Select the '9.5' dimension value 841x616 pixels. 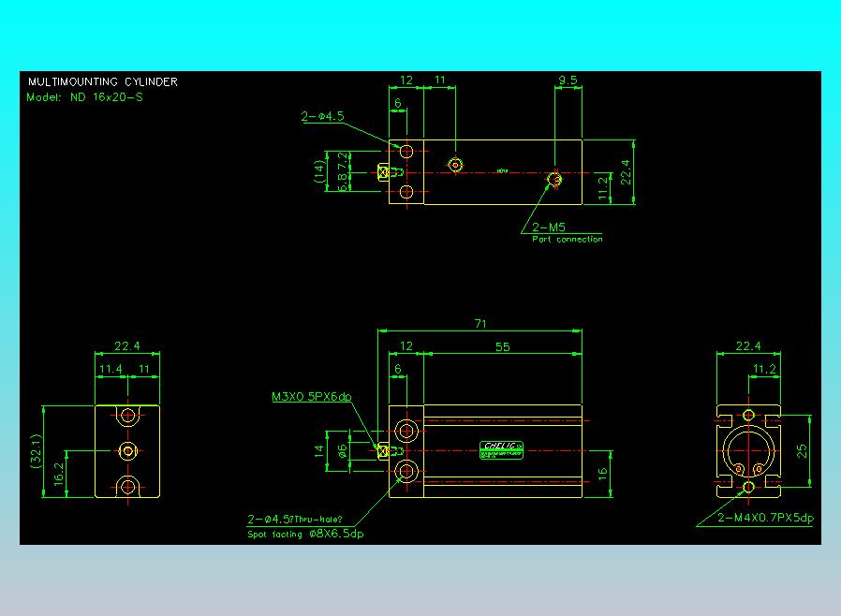coord(568,81)
